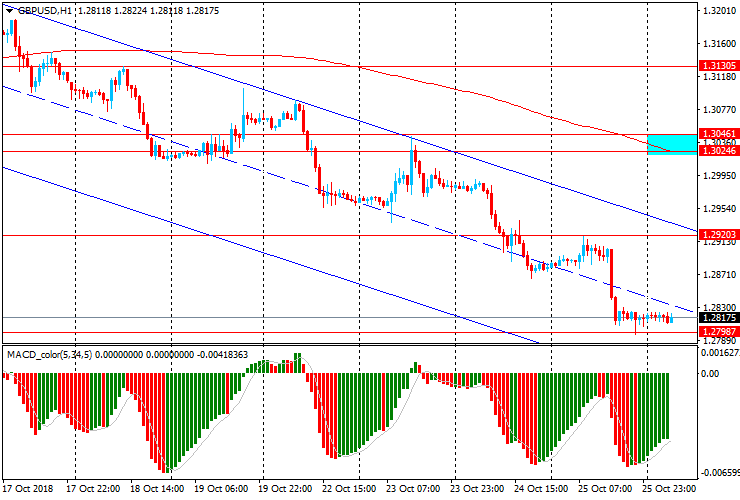Open the chart menu triangle beside GBPUSD,H1

[x=9, y=10]
